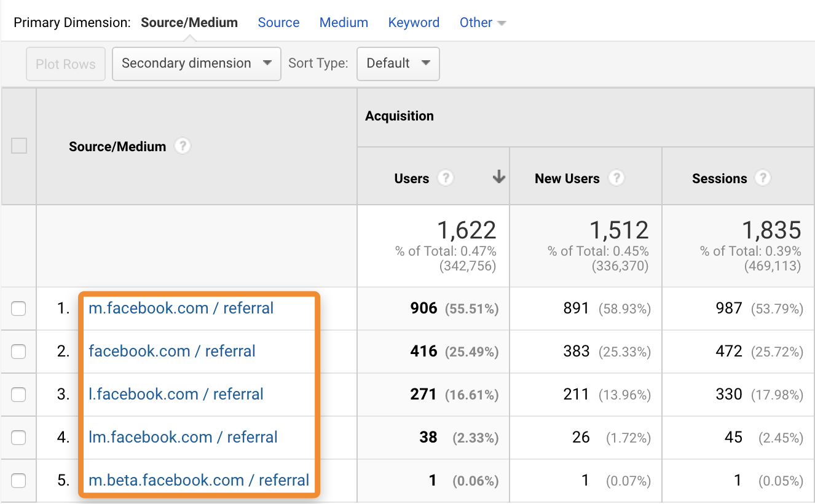Open the Sort Type Default dropdown
Viewport: 815px width, 504px height.
tap(398, 63)
